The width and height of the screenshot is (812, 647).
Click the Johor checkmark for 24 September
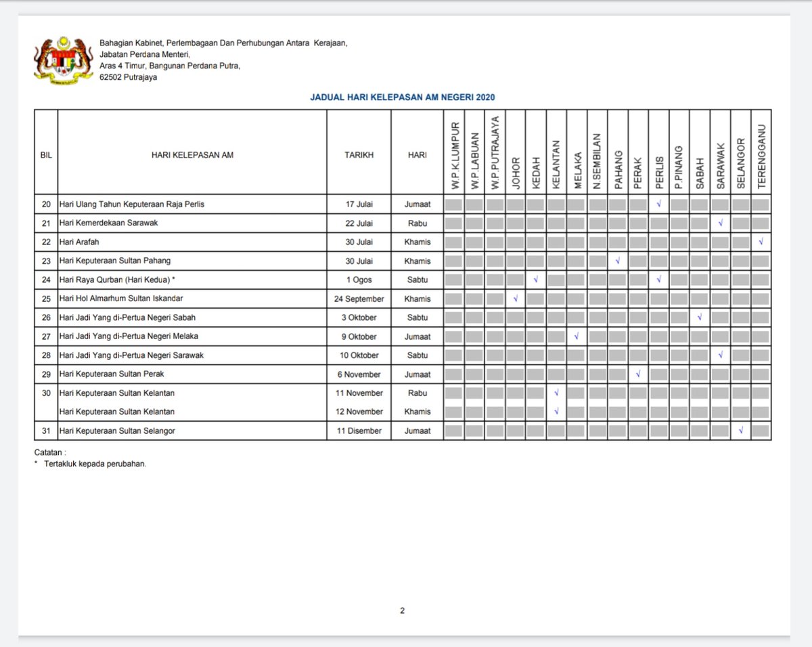(516, 298)
